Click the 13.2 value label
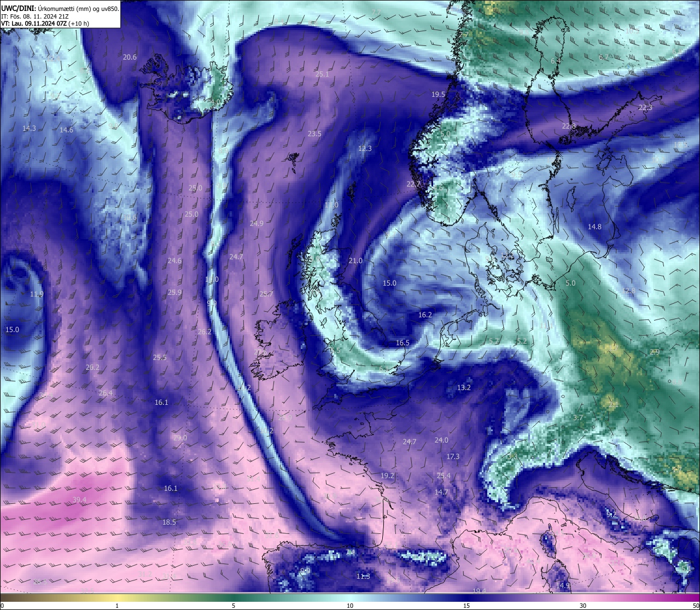 (464, 387)
